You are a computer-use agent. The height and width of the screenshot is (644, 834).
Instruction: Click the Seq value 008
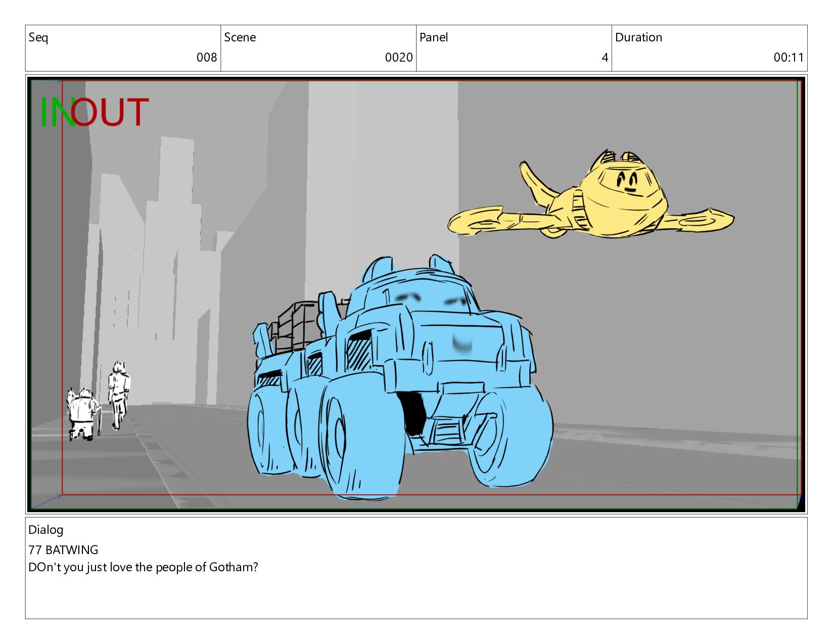tap(207, 58)
